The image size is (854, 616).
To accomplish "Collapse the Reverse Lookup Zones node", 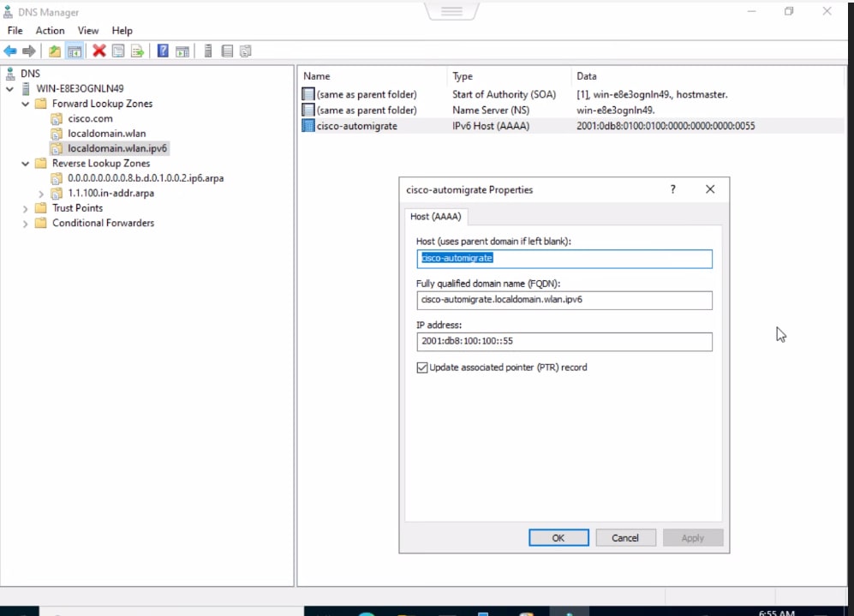I will [x=25, y=163].
